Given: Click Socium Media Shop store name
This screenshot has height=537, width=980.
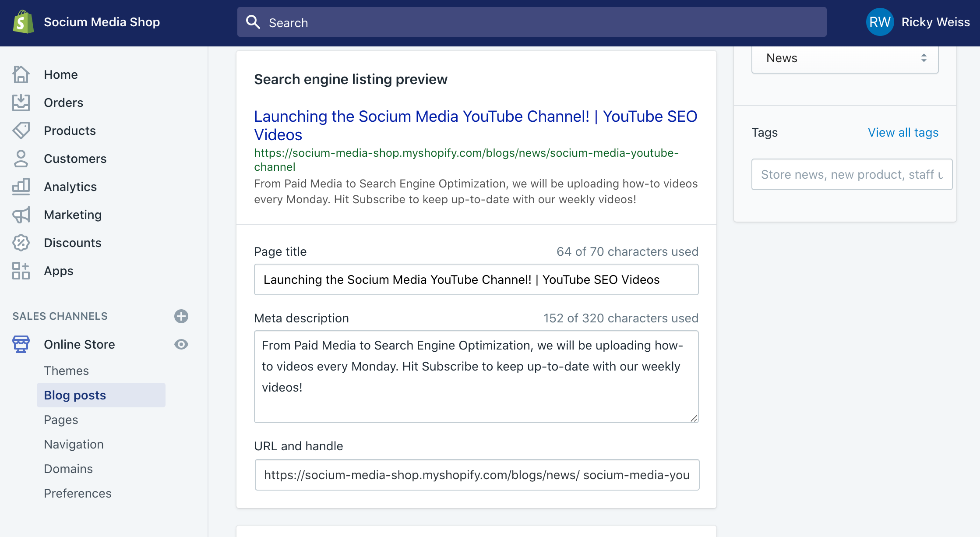Looking at the screenshot, I should coord(102,22).
